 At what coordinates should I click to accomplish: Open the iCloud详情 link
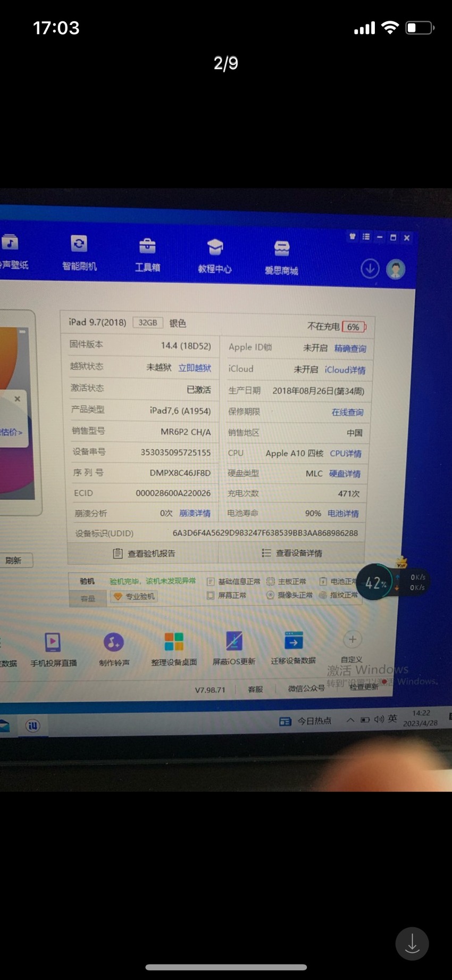click(345, 370)
